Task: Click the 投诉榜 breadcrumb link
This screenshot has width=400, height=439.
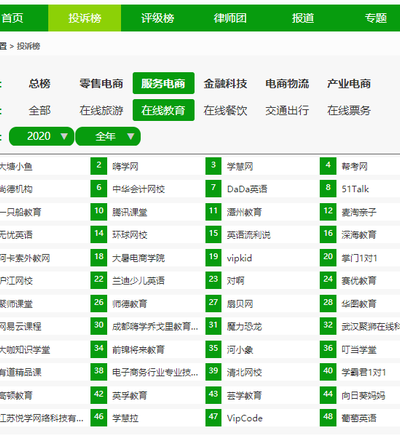Action: (28, 46)
